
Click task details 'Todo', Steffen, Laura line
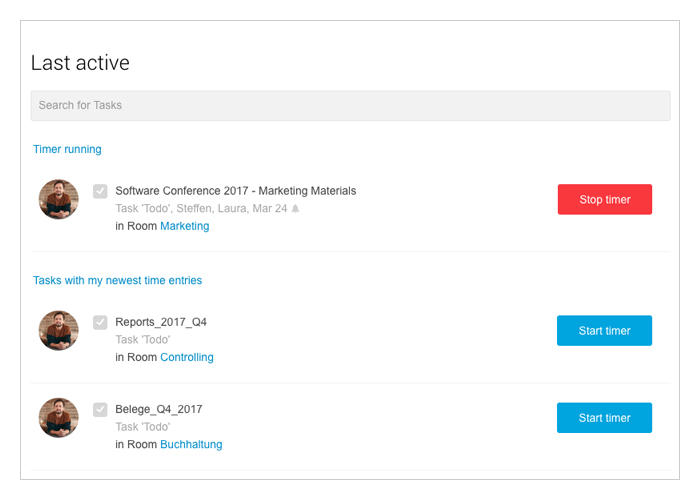pyautogui.click(x=201, y=208)
